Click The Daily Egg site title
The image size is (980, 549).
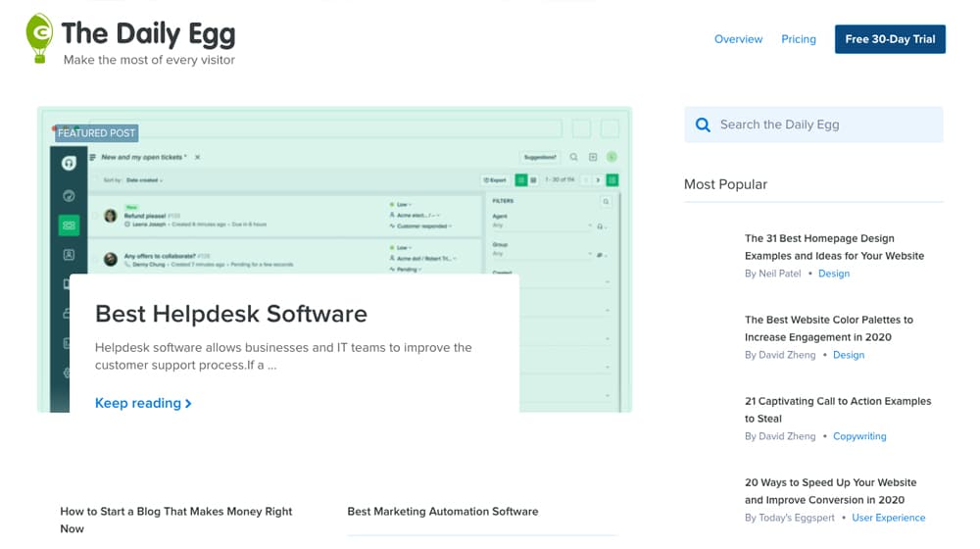148,33
